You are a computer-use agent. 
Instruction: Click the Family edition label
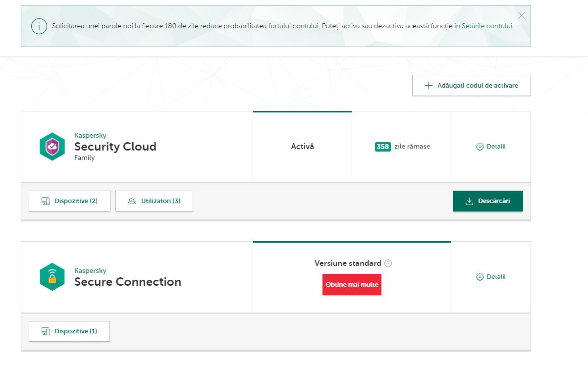84,158
